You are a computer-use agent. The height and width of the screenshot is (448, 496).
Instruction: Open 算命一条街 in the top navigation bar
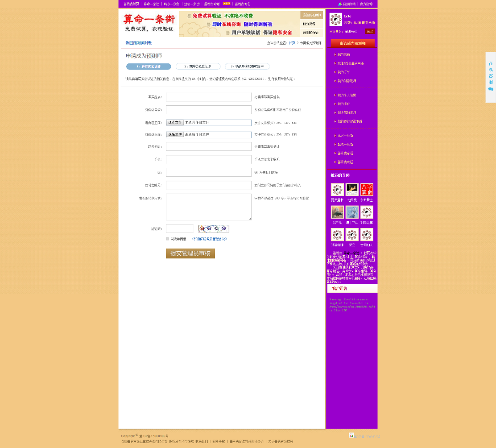click(x=151, y=4)
